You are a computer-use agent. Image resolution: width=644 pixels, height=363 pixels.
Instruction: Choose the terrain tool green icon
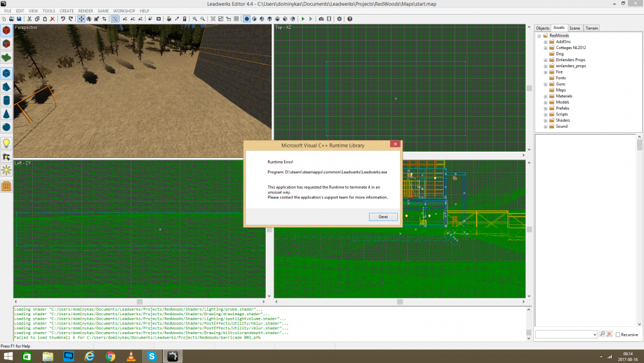point(6,57)
